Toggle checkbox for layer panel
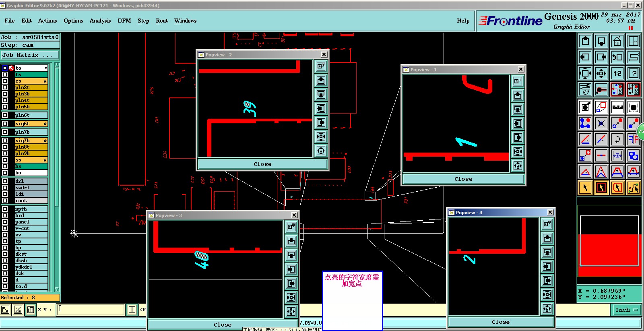This screenshot has width=644, height=331. pyautogui.click(x=5, y=222)
